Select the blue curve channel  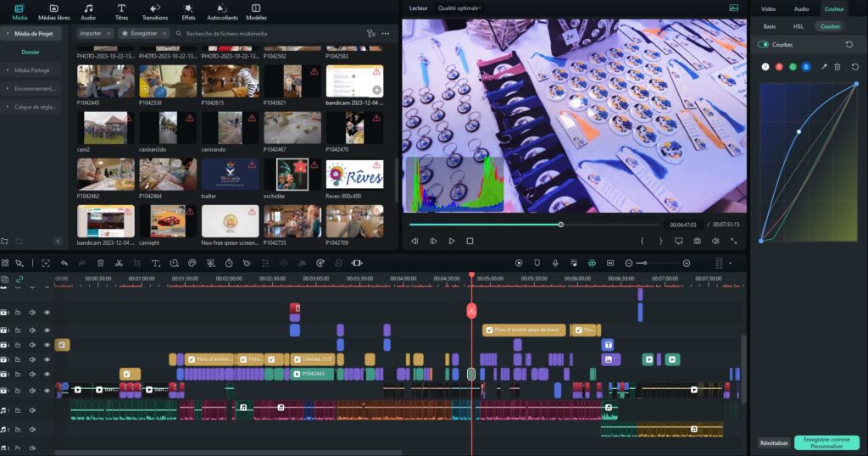click(x=806, y=67)
